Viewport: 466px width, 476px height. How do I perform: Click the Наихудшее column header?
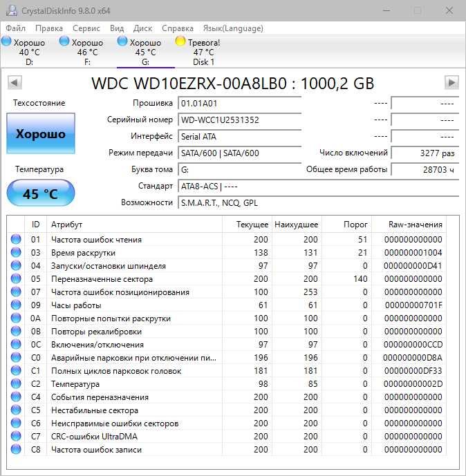coord(297,225)
